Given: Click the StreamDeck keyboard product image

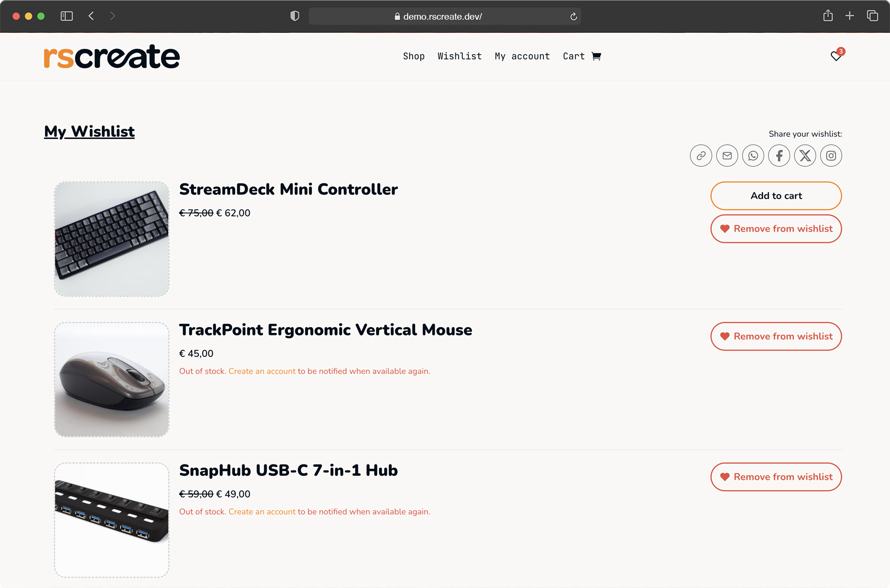Looking at the screenshot, I should pyautogui.click(x=111, y=239).
